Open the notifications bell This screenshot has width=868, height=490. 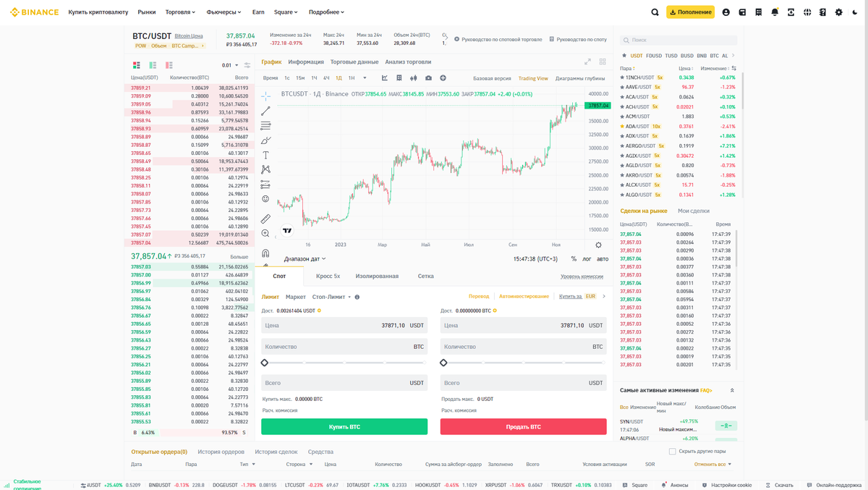coord(775,12)
